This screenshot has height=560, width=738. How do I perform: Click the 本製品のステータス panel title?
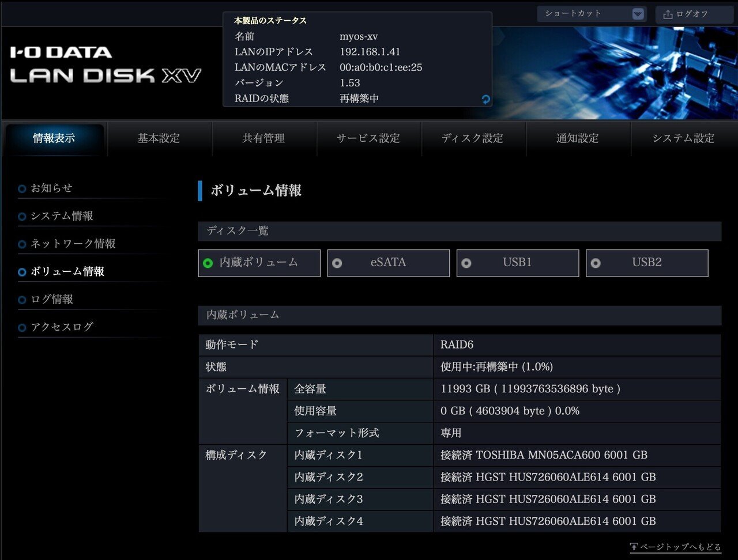coord(270,21)
